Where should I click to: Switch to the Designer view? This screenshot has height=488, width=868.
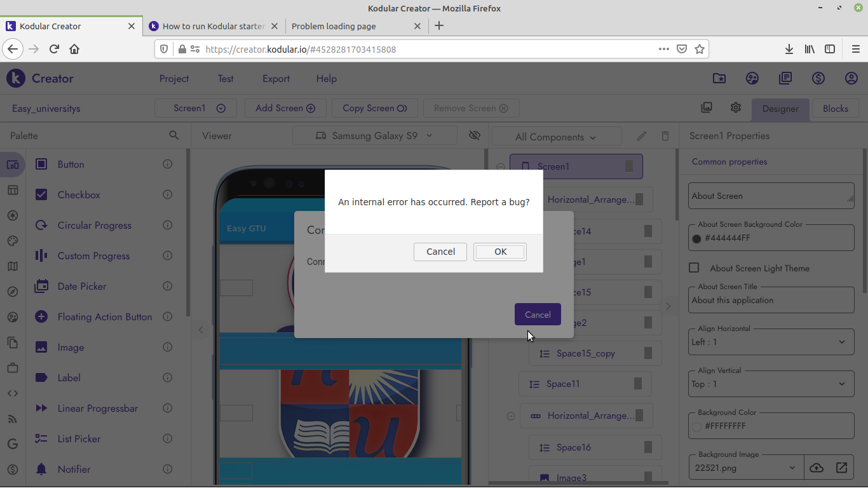780,109
